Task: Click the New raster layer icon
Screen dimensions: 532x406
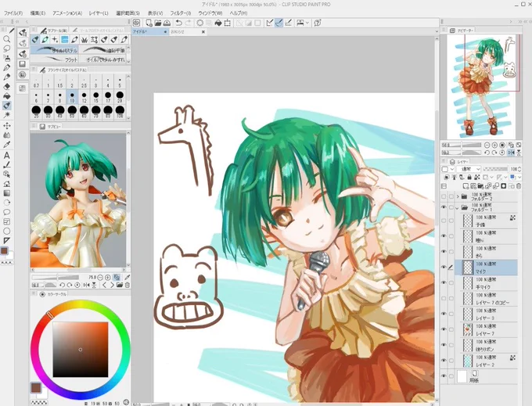Action: [x=466, y=186]
